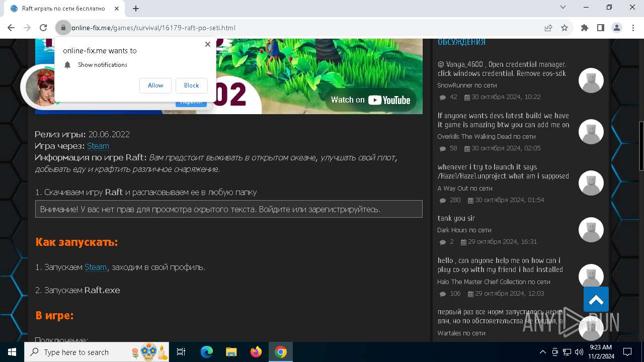
Task: Dismiss the notification permission popup
Action: [207, 44]
